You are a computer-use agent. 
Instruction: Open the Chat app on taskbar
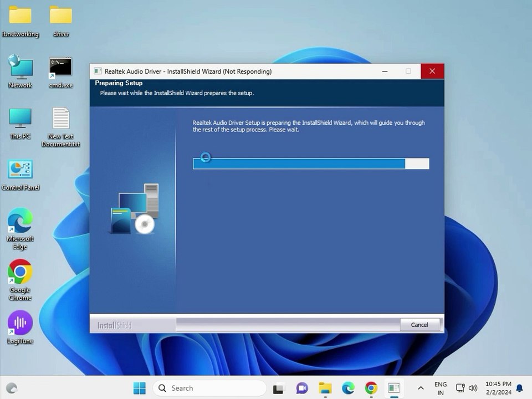coord(302,388)
